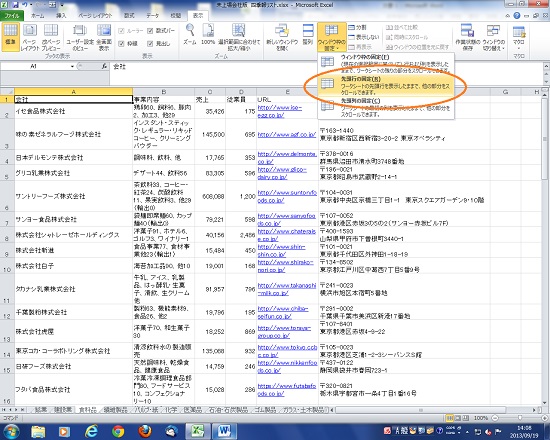Click 選択範囲に合わせて拡大/縮小 (Zoom to Selection)
This screenshot has height=440, width=550.
[x=239, y=36]
